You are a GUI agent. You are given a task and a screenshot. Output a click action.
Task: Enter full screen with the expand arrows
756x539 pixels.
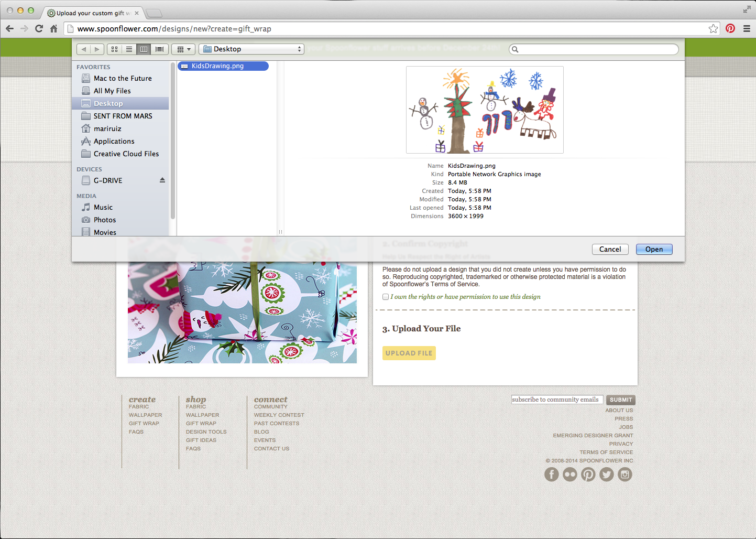pos(747,9)
